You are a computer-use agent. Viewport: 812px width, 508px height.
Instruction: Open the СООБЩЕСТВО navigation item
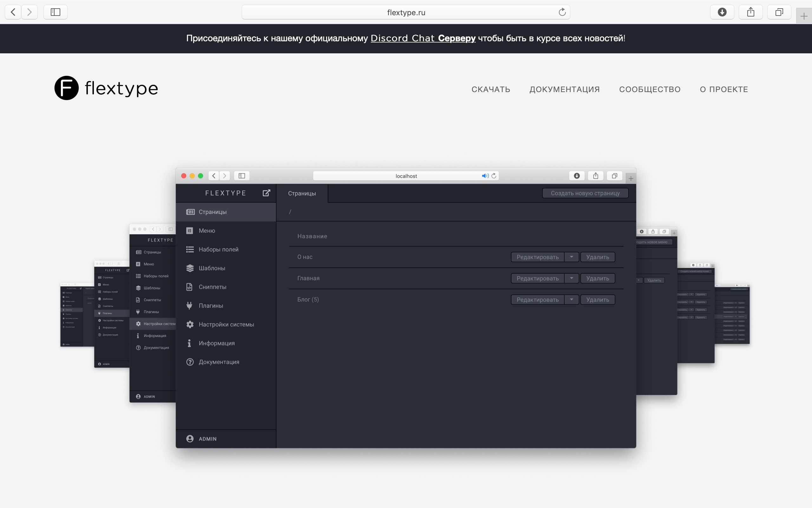(x=650, y=89)
